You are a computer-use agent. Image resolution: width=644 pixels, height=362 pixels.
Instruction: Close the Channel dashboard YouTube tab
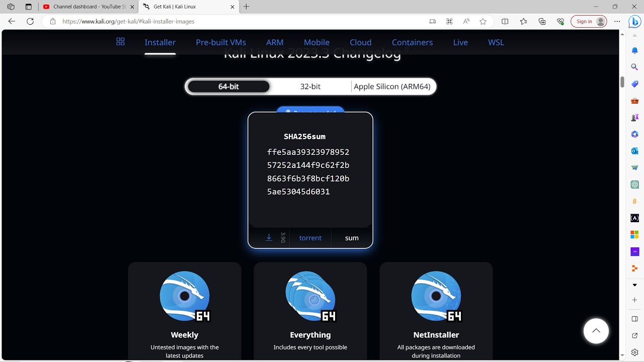click(x=132, y=7)
